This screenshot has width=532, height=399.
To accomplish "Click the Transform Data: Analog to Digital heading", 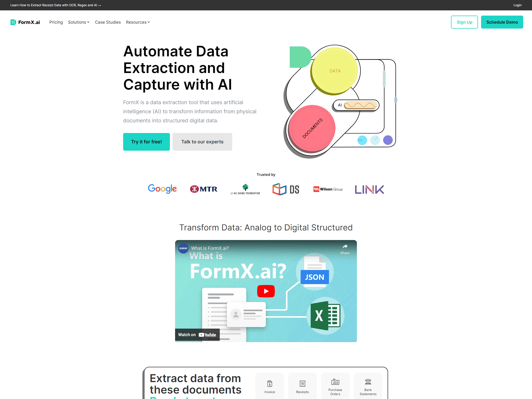I will point(266,228).
